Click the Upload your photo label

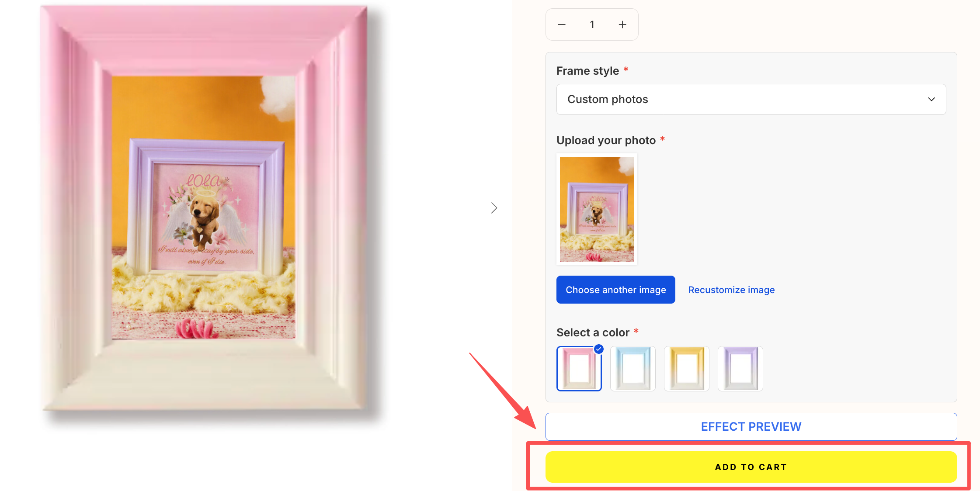[x=606, y=140]
